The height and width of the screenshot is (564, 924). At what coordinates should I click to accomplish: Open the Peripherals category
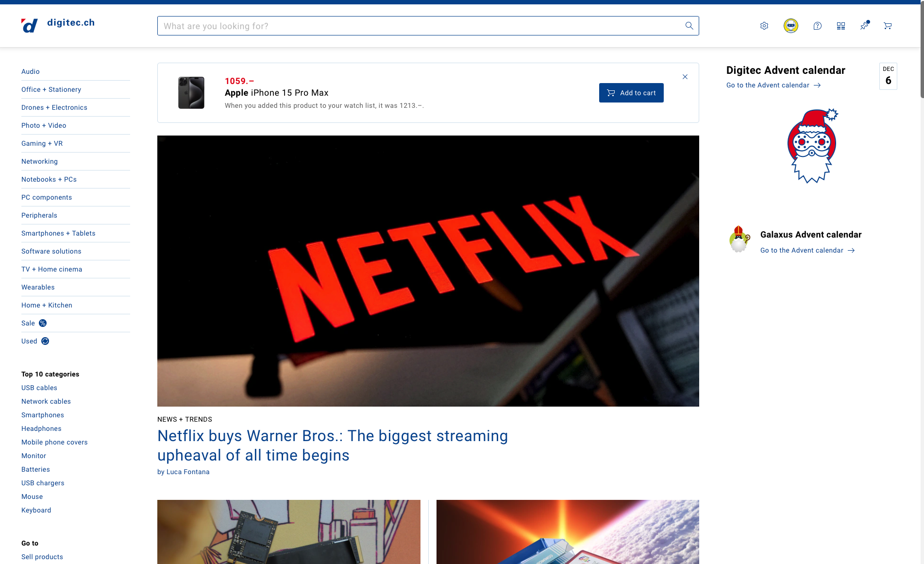[39, 215]
